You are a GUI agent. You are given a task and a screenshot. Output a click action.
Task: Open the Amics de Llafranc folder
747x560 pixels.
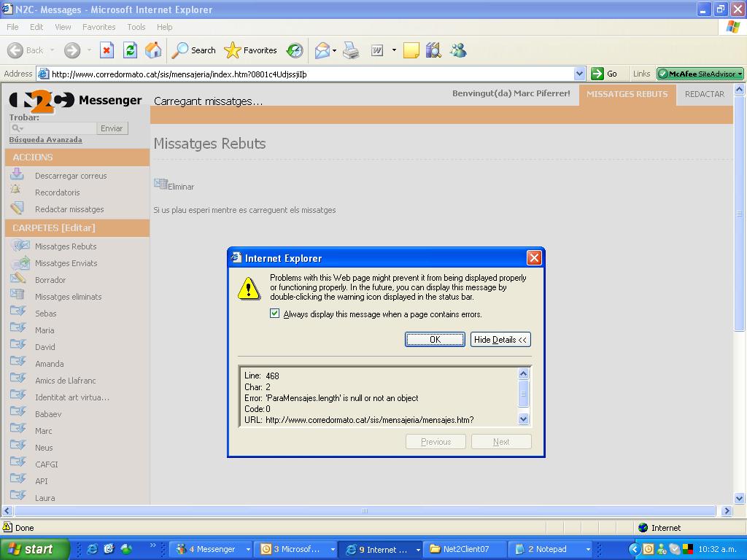tap(65, 381)
